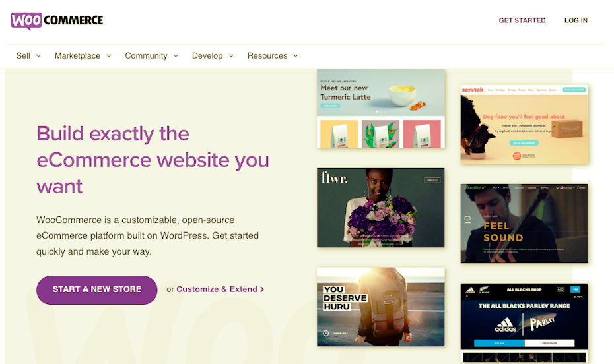Open the Resources menu

(x=273, y=56)
